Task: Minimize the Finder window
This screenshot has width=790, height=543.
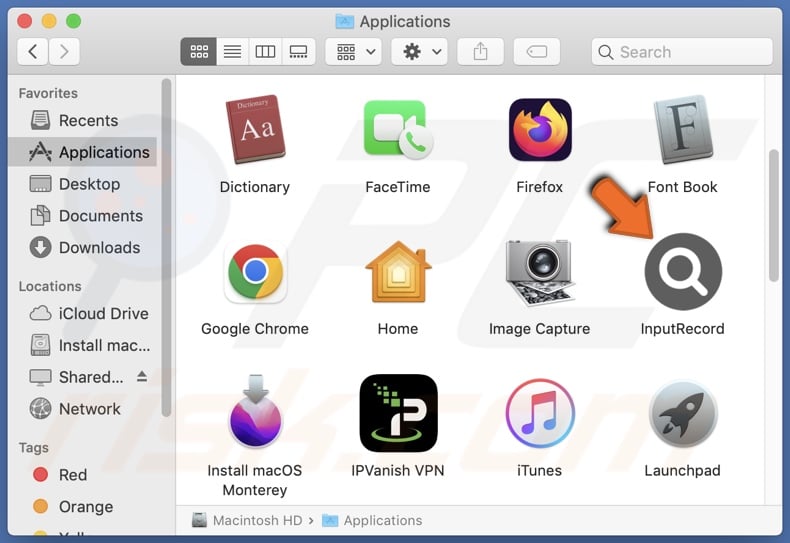Action: pos(49,21)
